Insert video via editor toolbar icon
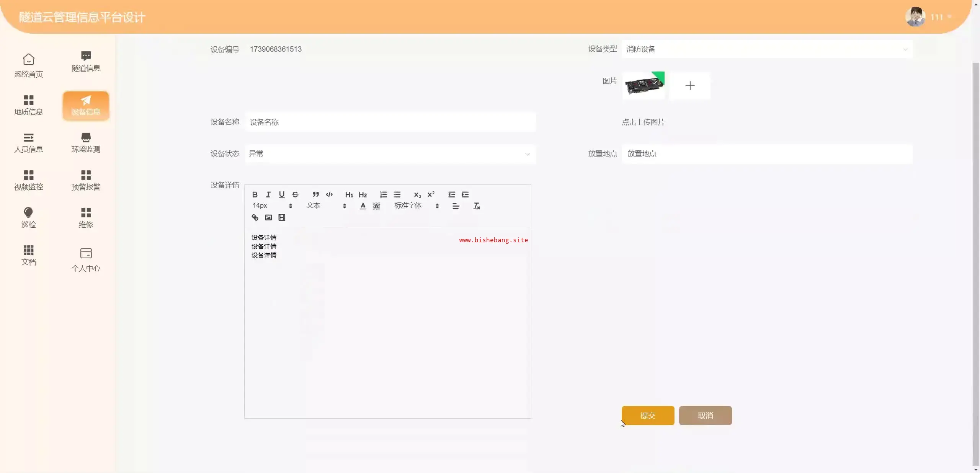 (x=282, y=217)
